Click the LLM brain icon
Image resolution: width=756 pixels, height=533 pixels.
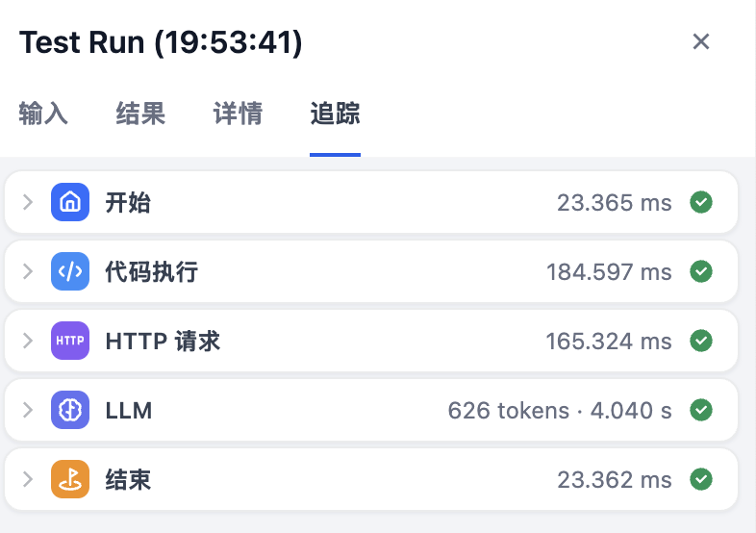pyautogui.click(x=69, y=410)
